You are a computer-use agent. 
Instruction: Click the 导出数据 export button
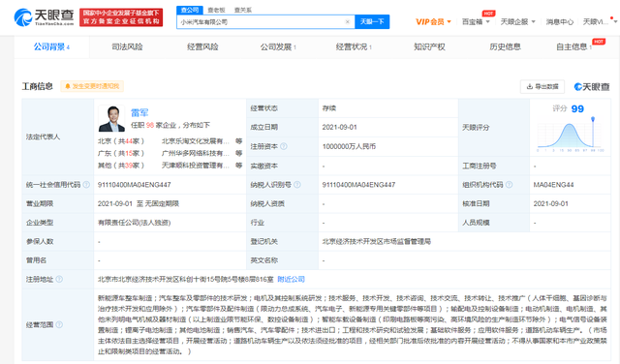tap(542, 86)
